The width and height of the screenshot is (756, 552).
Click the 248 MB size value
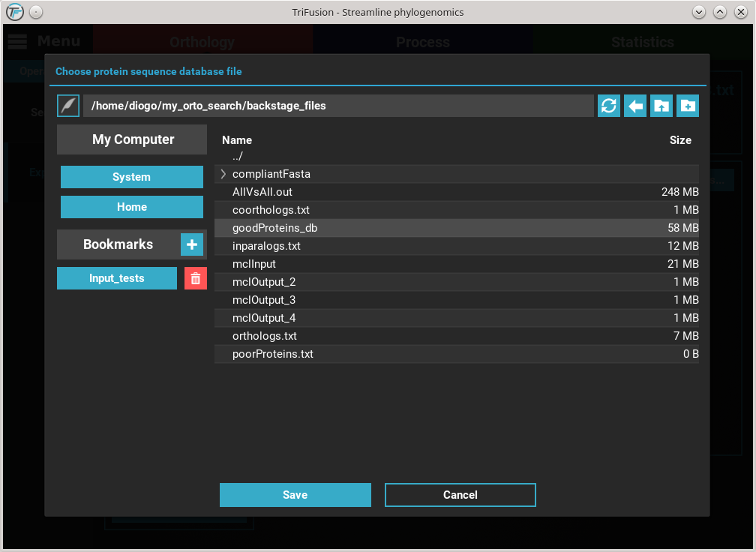pos(679,192)
